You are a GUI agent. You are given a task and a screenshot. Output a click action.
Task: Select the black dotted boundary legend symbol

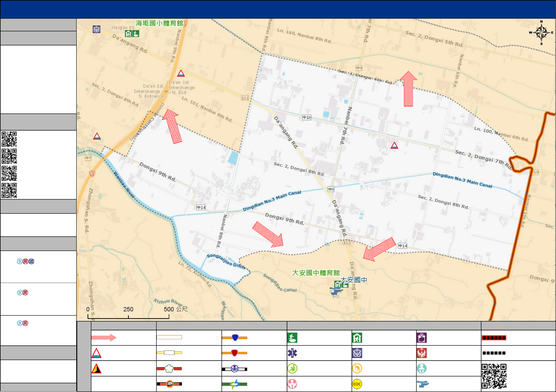[x=494, y=353]
